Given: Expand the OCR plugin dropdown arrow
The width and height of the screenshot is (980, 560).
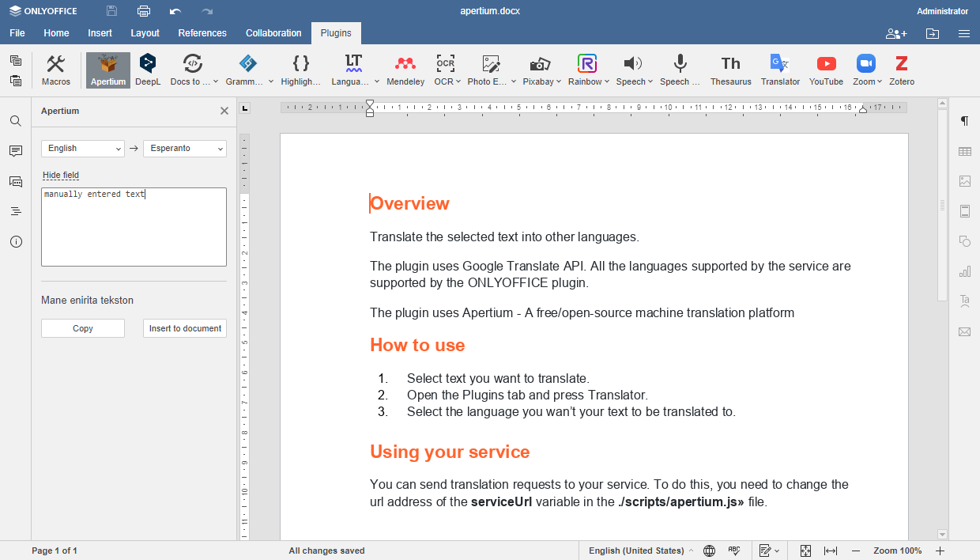Looking at the screenshot, I should (459, 81).
